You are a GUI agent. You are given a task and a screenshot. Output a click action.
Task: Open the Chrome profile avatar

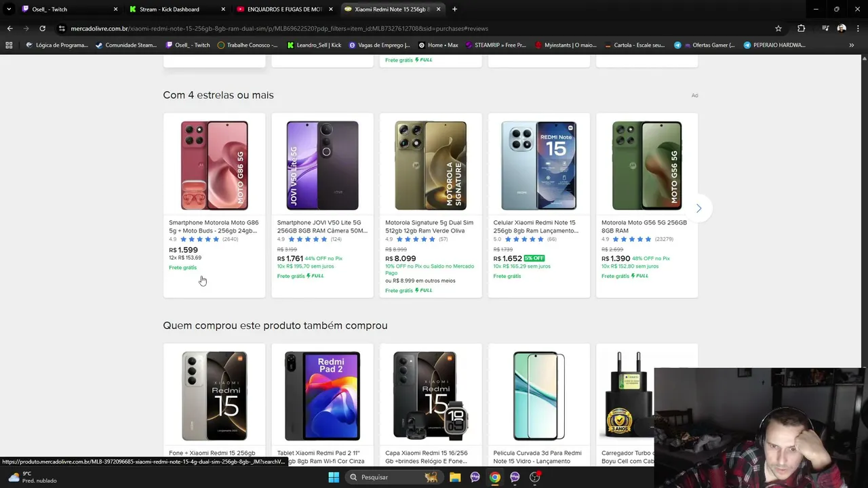click(842, 28)
